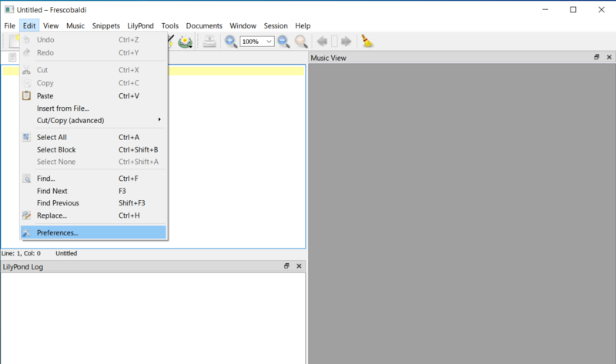Click the print music toolbar icon
The height and width of the screenshot is (364, 616).
[209, 42]
